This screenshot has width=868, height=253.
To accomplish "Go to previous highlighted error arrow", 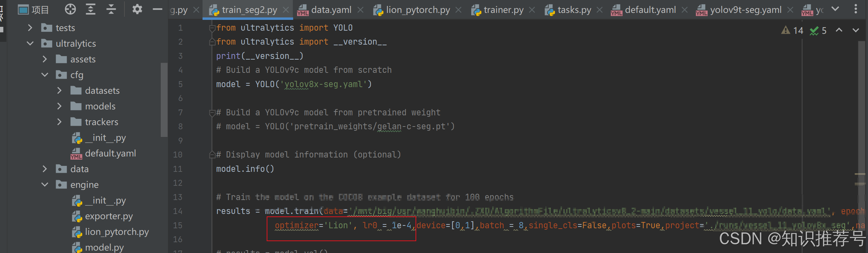I will 839,30.
